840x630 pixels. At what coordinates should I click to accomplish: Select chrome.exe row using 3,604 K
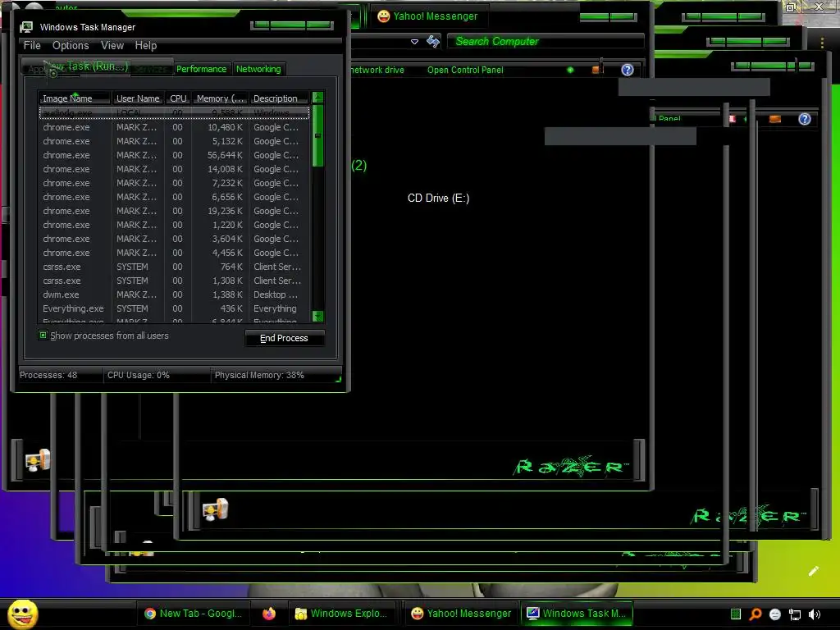coord(174,239)
